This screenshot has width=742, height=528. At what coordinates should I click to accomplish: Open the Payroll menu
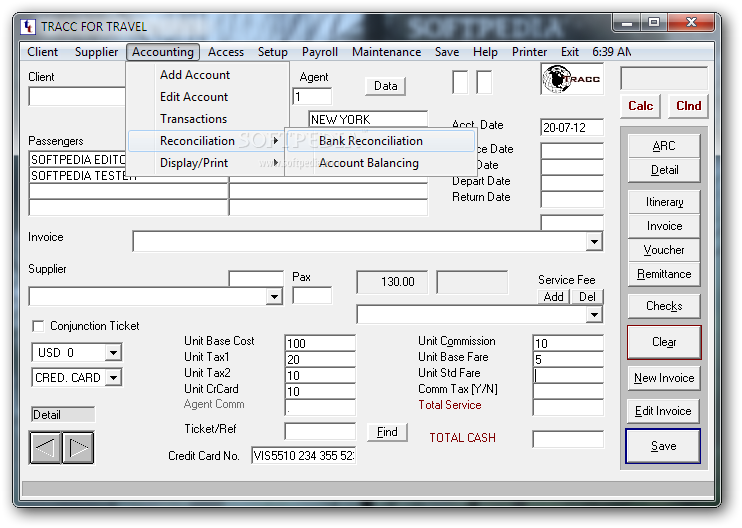click(320, 52)
